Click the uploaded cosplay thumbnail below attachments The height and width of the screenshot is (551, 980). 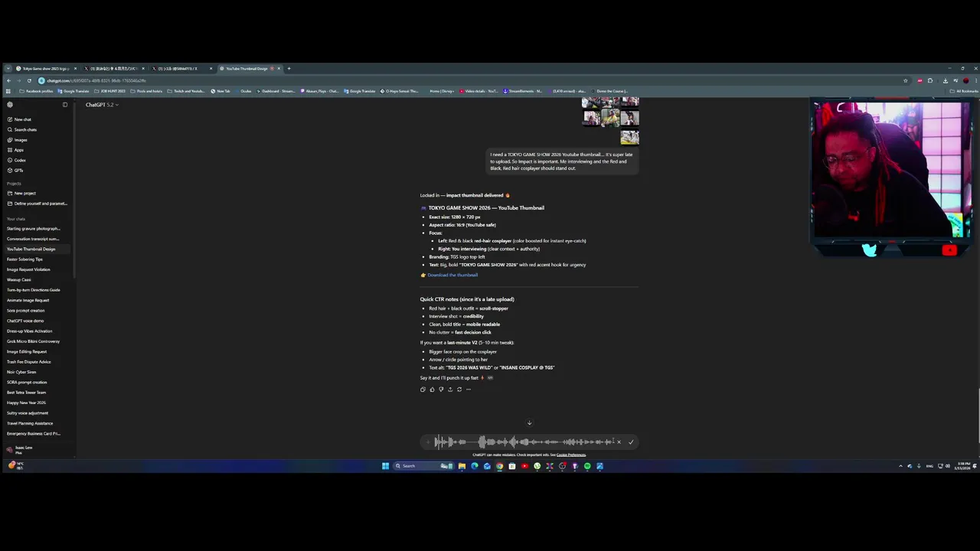coord(629,138)
